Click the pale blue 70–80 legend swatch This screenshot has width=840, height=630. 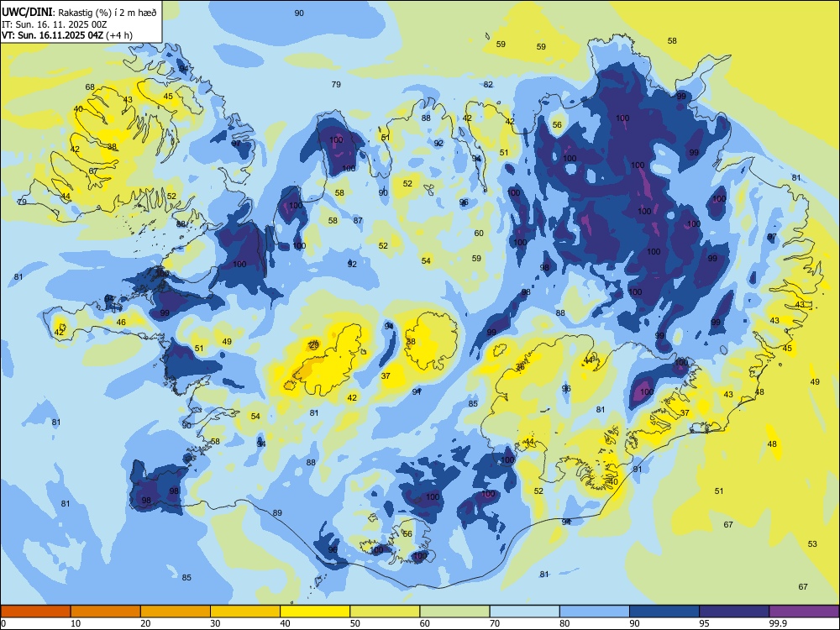(x=525, y=612)
